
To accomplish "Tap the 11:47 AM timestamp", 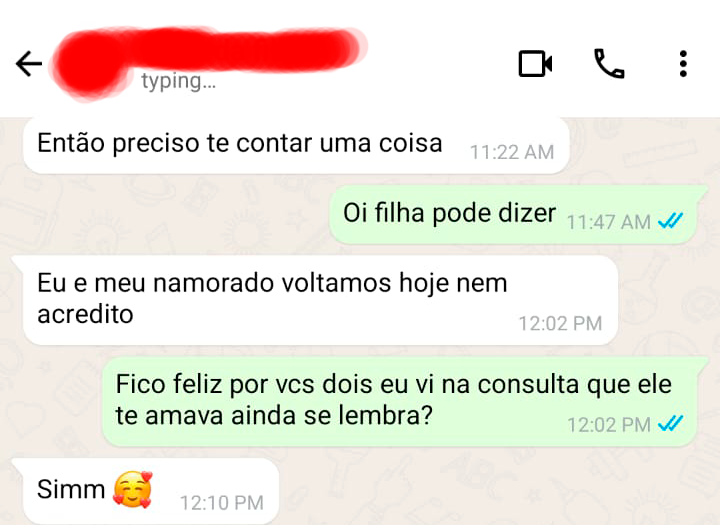I will coord(608,222).
